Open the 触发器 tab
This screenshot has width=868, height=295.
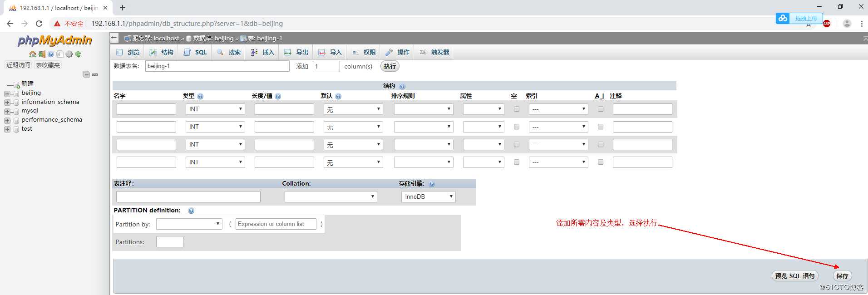(x=434, y=52)
